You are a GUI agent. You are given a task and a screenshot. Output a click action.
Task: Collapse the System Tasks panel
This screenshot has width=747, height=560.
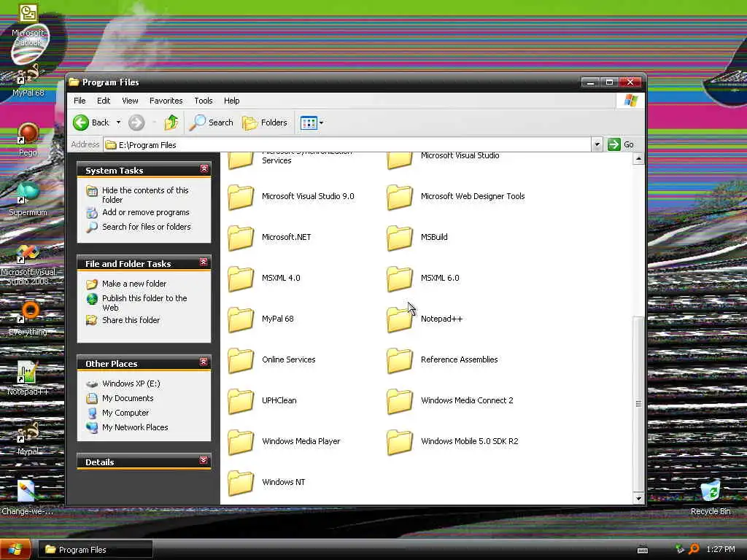click(x=204, y=169)
